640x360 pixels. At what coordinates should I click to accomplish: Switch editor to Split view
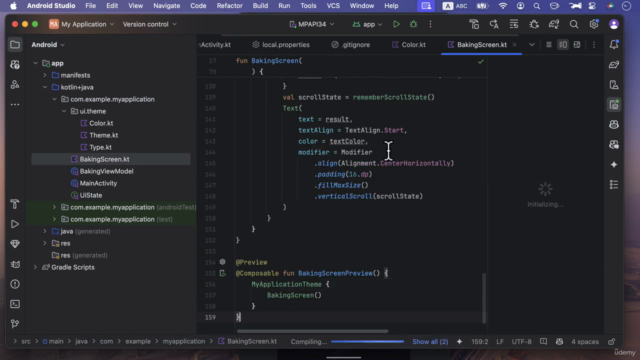(563, 44)
